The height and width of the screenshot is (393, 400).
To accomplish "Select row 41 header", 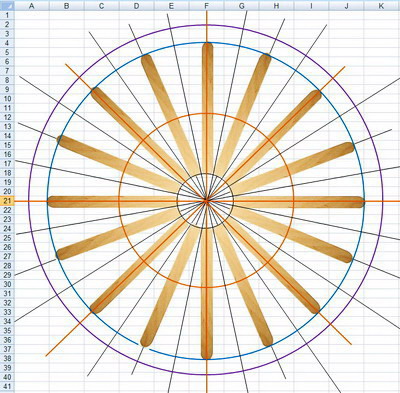I will 7,387.
